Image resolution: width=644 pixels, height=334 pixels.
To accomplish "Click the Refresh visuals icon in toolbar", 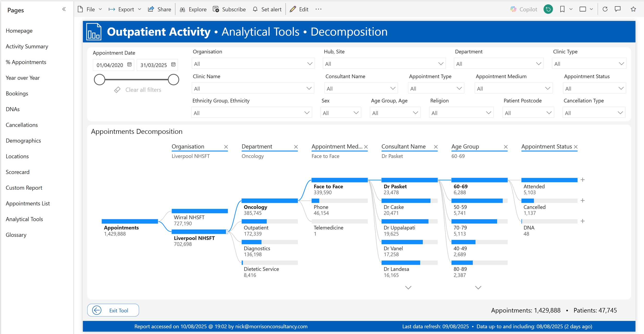I will tap(605, 9).
